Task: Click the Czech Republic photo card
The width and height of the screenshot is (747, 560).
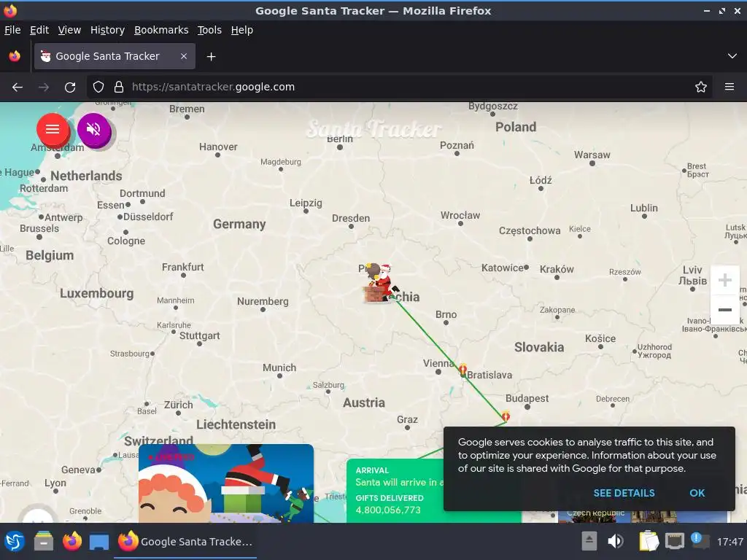Action: pyautogui.click(x=643, y=517)
